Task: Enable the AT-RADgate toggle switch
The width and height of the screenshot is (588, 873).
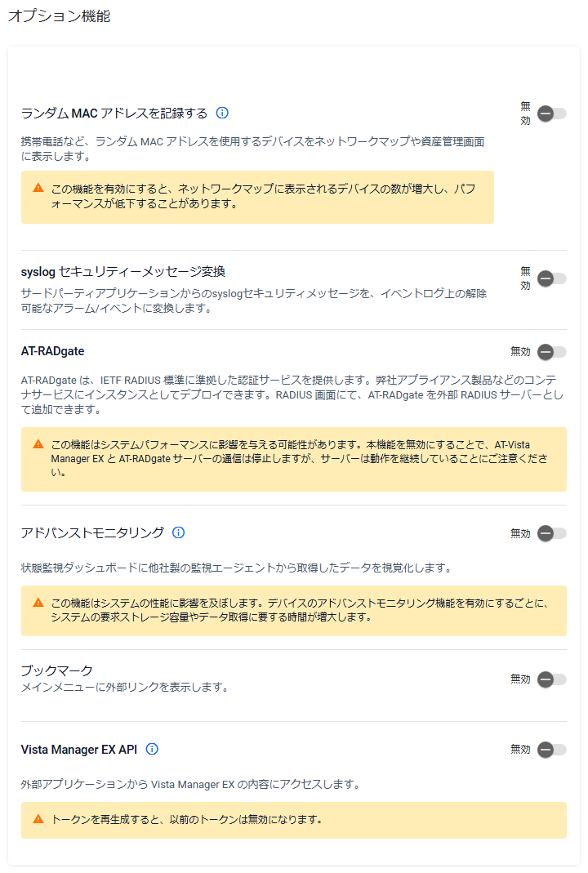Action: pyautogui.click(x=552, y=352)
